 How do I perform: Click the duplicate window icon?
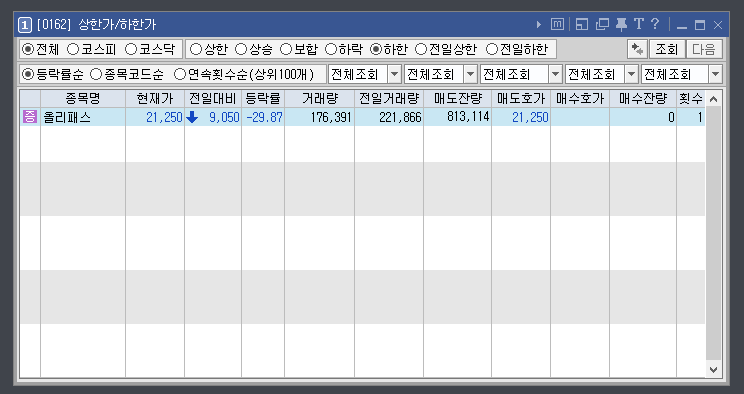tap(602, 24)
